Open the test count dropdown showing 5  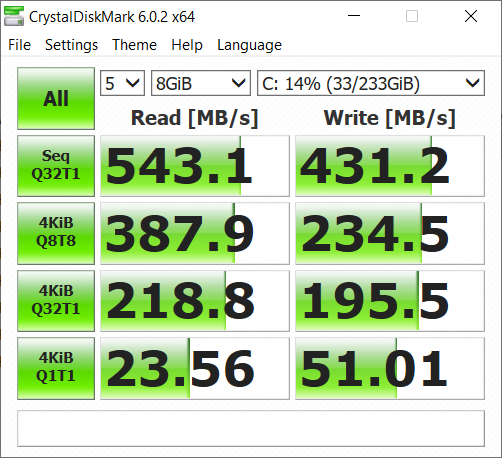[122, 83]
